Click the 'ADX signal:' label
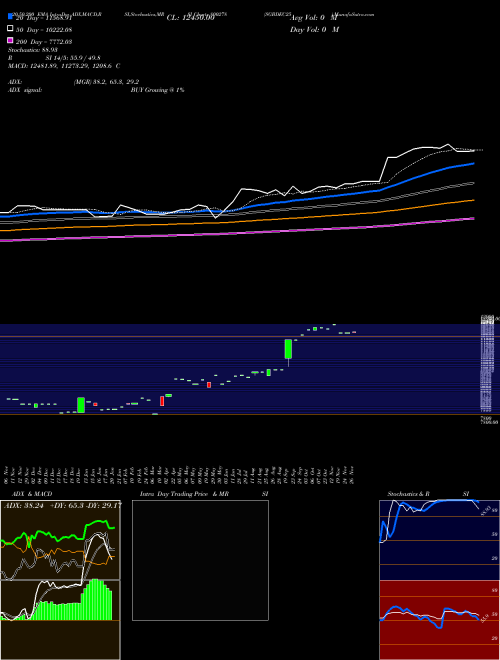 [x=25, y=90]
